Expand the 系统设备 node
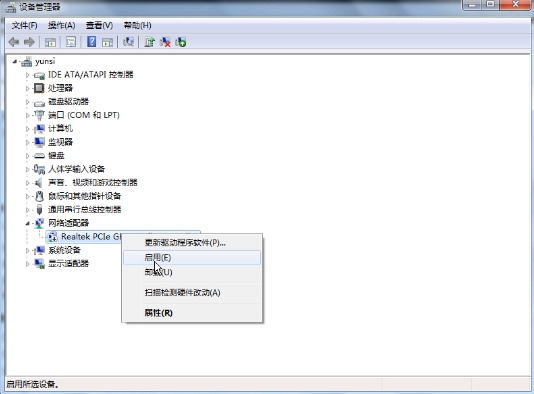Screen dimensions: 534x394 [28, 250]
